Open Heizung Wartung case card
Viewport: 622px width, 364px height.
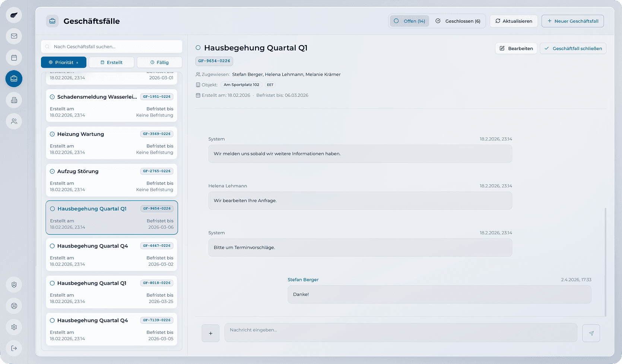(x=111, y=143)
